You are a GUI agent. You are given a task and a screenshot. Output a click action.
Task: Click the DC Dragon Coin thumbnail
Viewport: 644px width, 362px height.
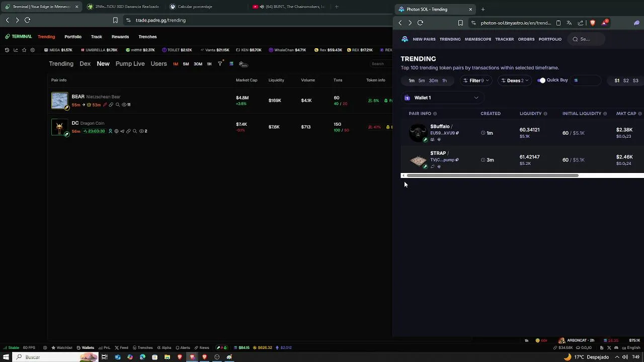click(x=59, y=127)
